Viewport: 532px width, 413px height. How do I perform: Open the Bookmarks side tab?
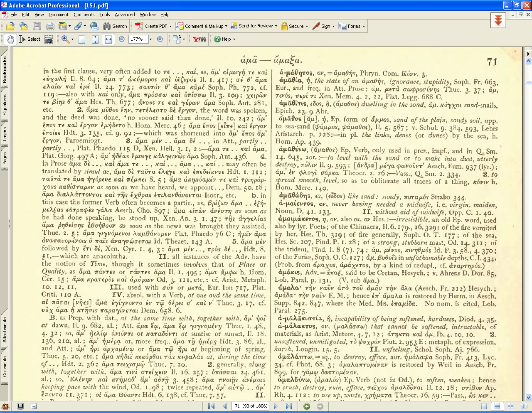[5, 70]
